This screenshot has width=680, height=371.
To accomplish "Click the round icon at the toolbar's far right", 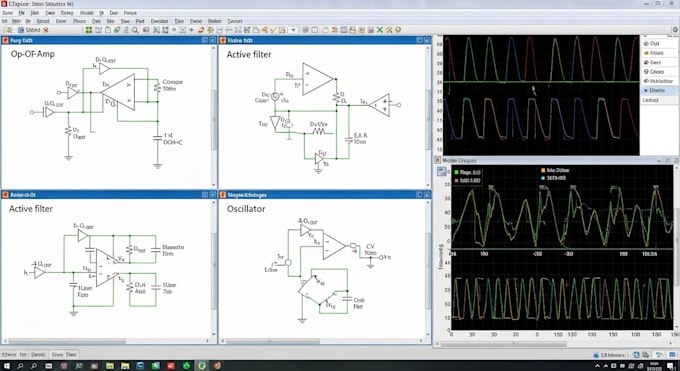I will coord(675,30).
